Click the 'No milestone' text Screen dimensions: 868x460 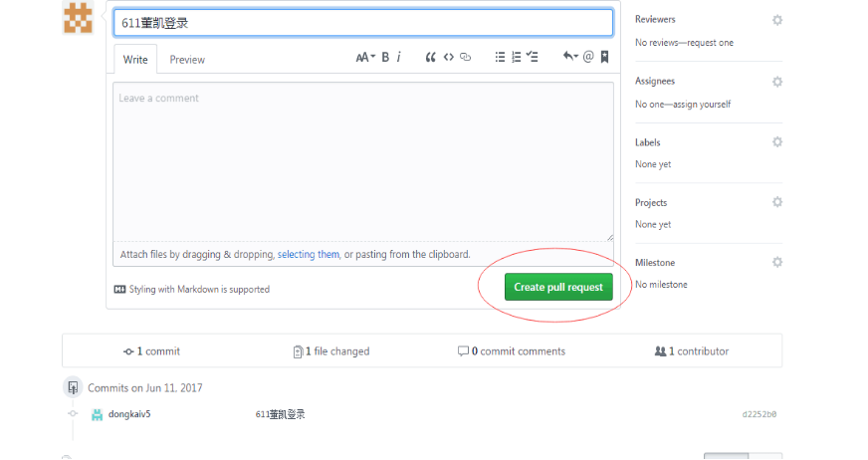coord(661,285)
